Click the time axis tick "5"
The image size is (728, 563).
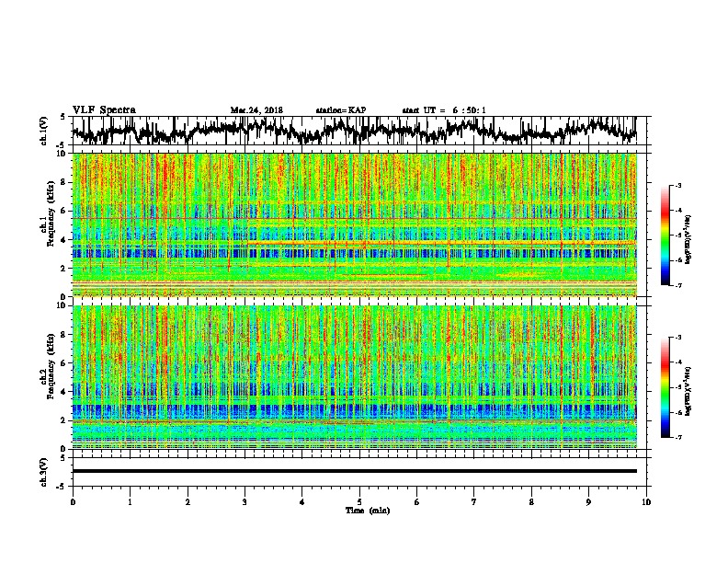pyautogui.click(x=359, y=502)
